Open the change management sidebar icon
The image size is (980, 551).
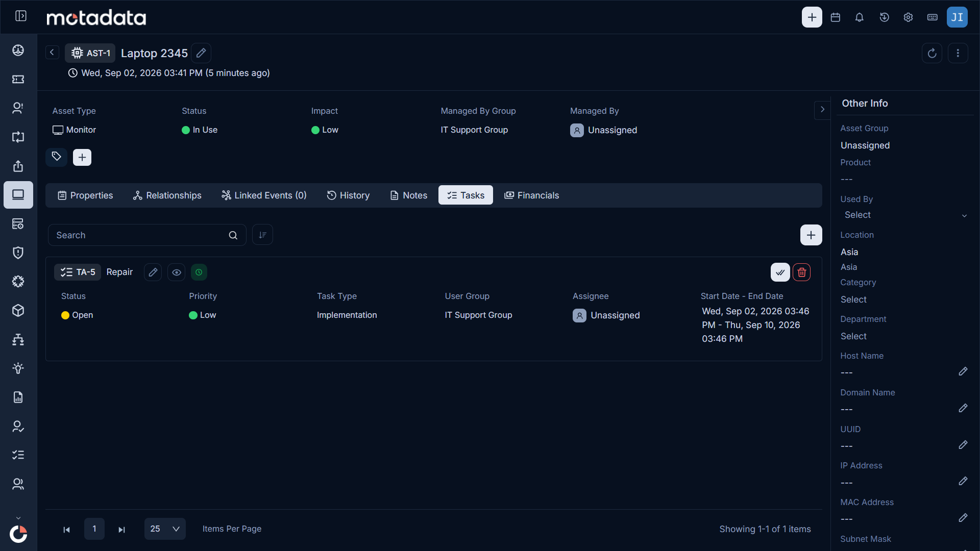[18, 137]
